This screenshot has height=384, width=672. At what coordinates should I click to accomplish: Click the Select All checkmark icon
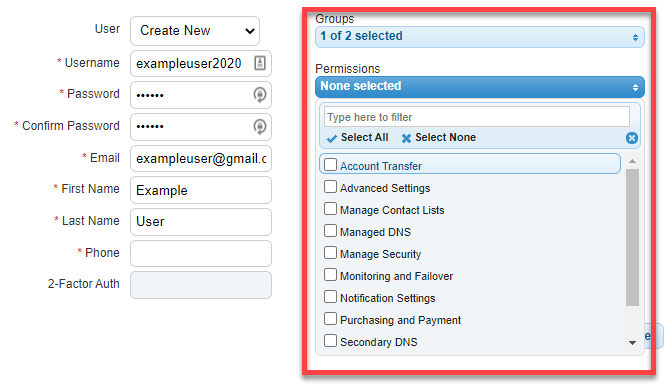332,138
